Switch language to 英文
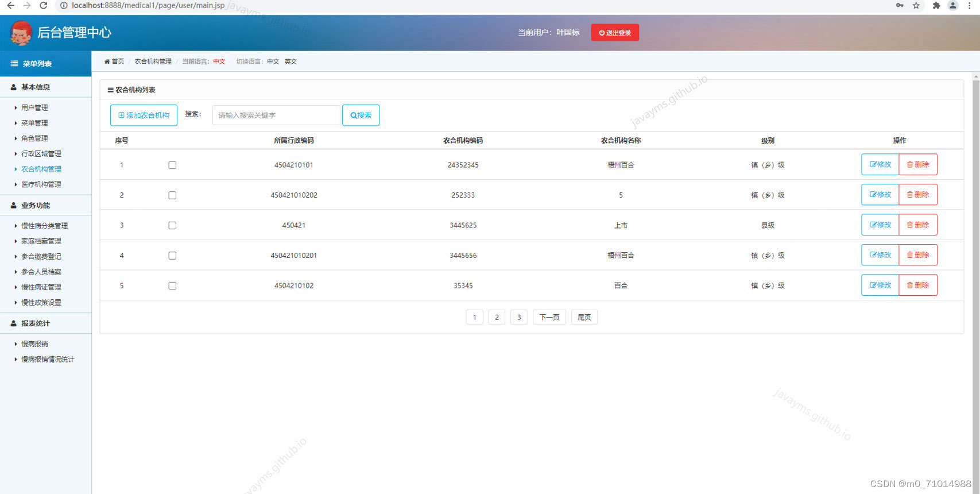Image resolution: width=980 pixels, height=494 pixels. [290, 61]
